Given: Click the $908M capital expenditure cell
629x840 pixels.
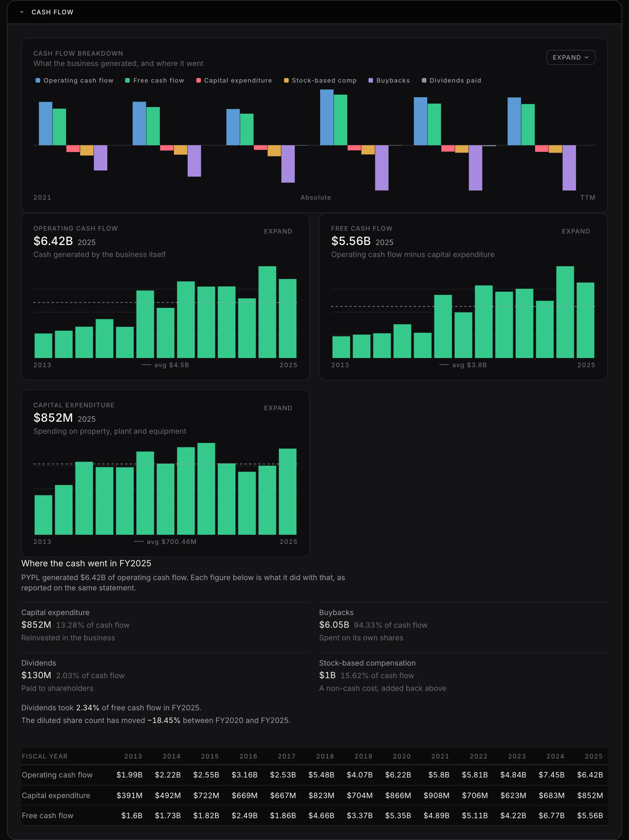Looking at the screenshot, I should pos(436,795).
